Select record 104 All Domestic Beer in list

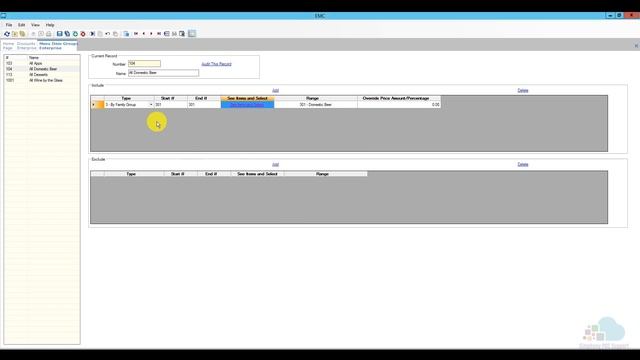(x=42, y=69)
